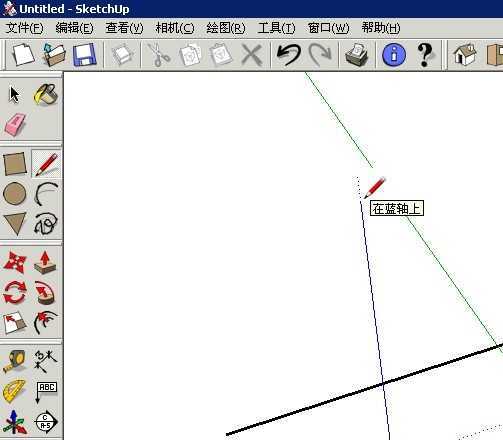Select the Arc tool
This screenshot has height=440, width=503.
click(x=46, y=193)
